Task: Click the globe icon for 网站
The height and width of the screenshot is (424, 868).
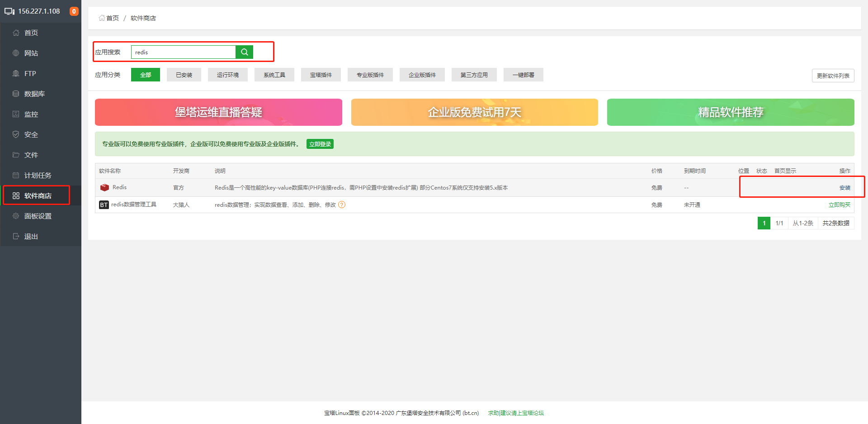Action: [x=16, y=53]
